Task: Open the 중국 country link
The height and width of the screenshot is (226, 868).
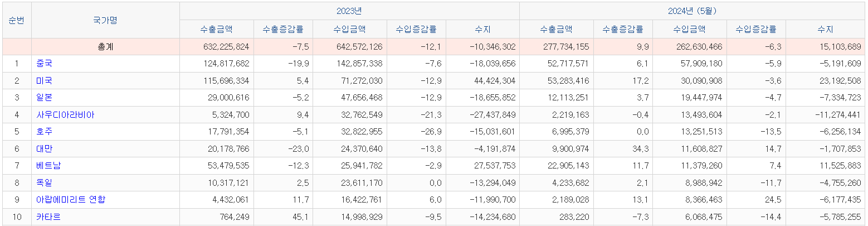Action: (44, 64)
